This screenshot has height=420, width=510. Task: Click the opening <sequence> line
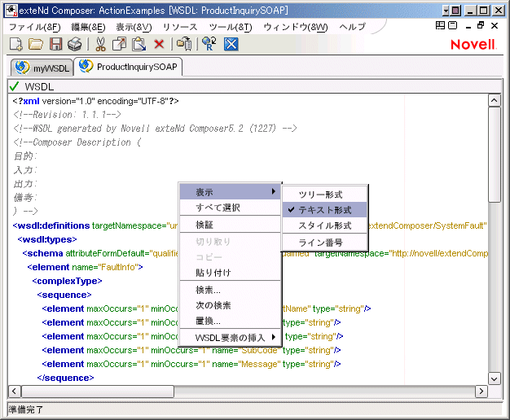(x=64, y=295)
